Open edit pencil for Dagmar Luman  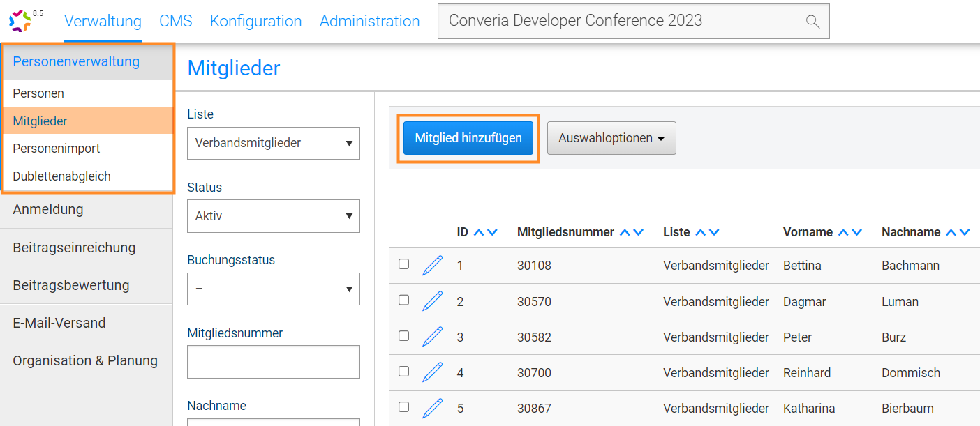pyautogui.click(x=432, y=301)
